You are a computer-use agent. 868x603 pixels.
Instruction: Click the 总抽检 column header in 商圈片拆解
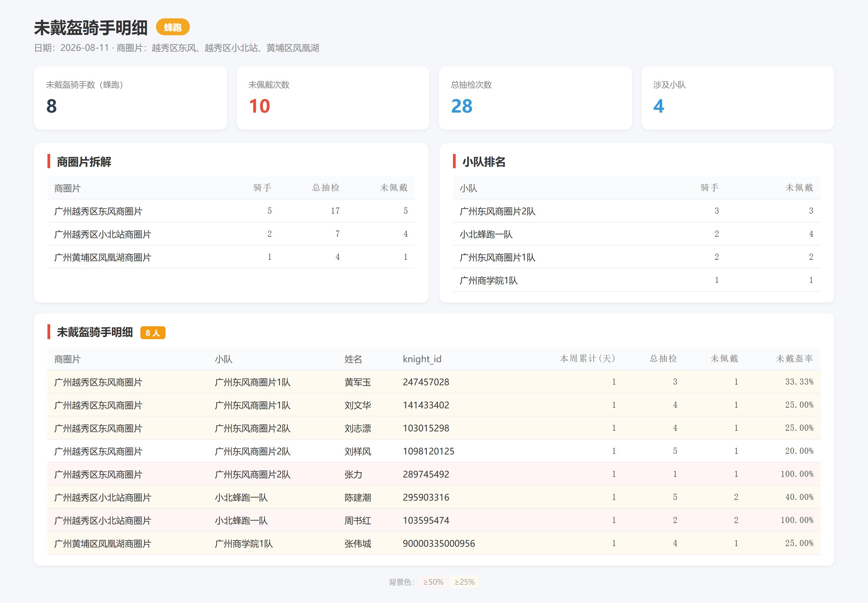coord(325,188)
